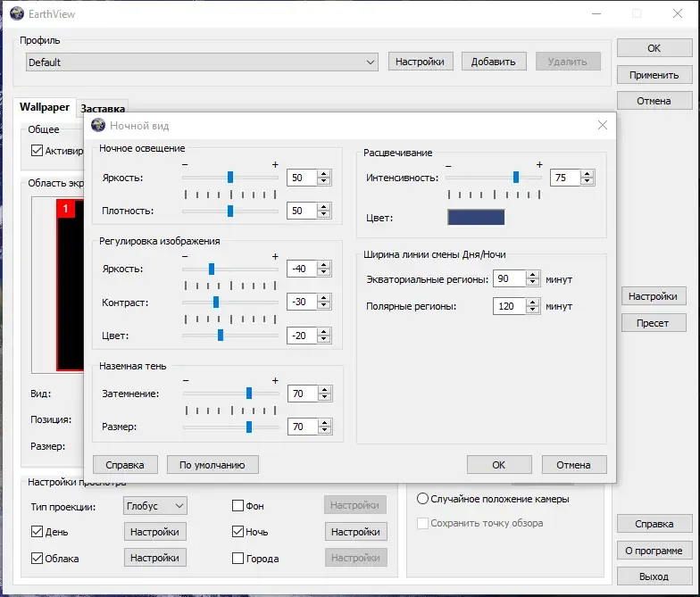700x597 pixels.
Task: Switch to the Заставка tab
Action: [x=103, y=109]
